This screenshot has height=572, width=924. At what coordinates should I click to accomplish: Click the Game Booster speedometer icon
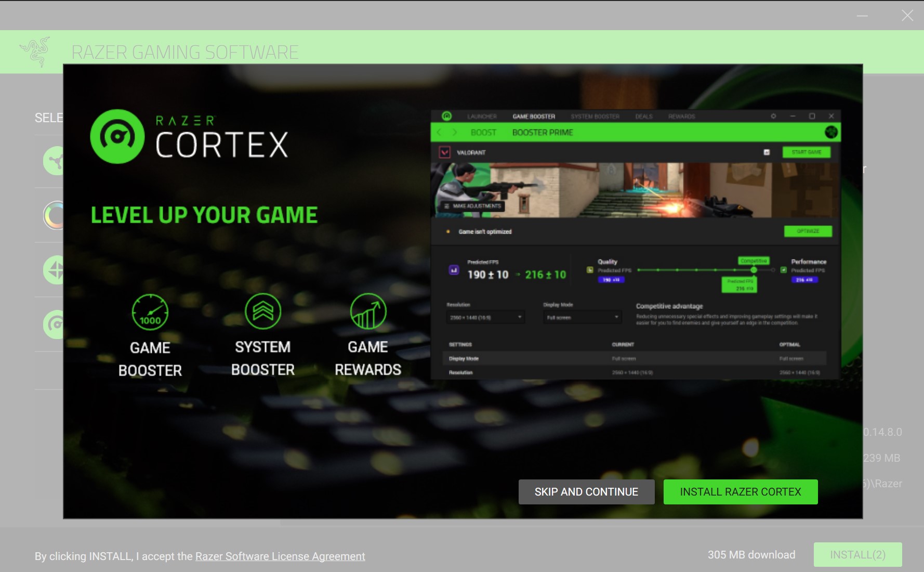pyautogui.click(x=150, y=312)
